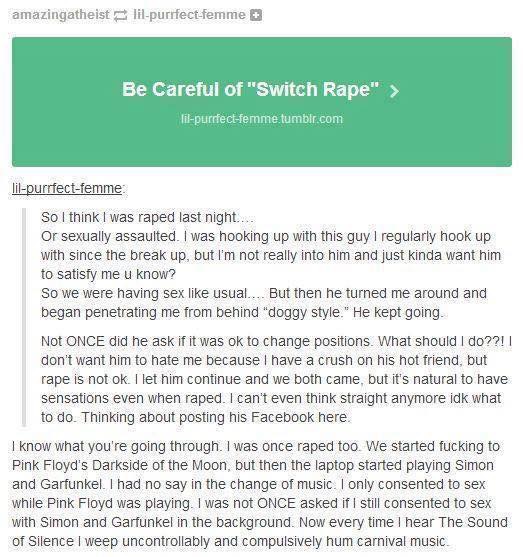Select the "Thinking about posting his Facebook here" sentence
This screenshot has height=557, width=523.
click(216, 417)
